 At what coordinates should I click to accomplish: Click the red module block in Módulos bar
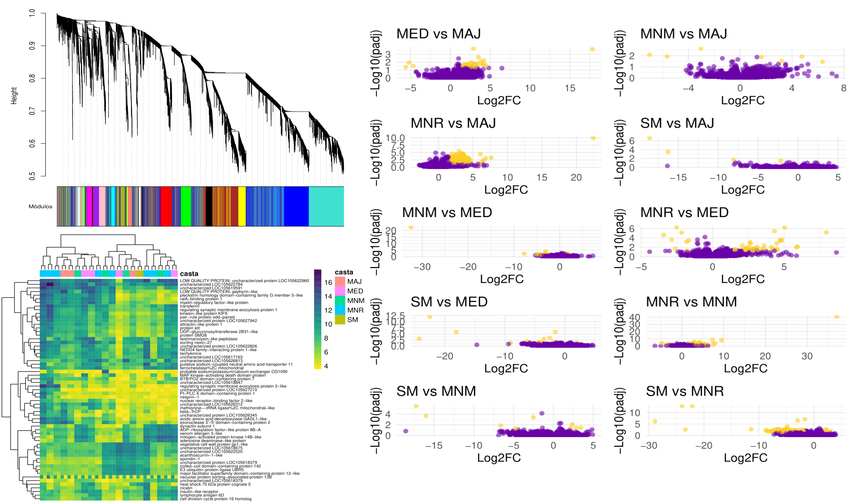pyautogui.click(x=166, y=206)
